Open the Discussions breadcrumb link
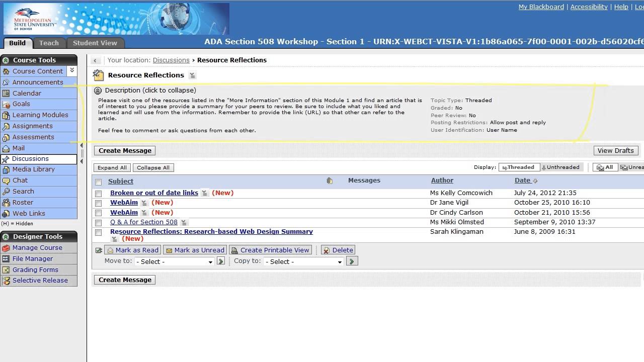644x362 pixels. coord(171,60)
